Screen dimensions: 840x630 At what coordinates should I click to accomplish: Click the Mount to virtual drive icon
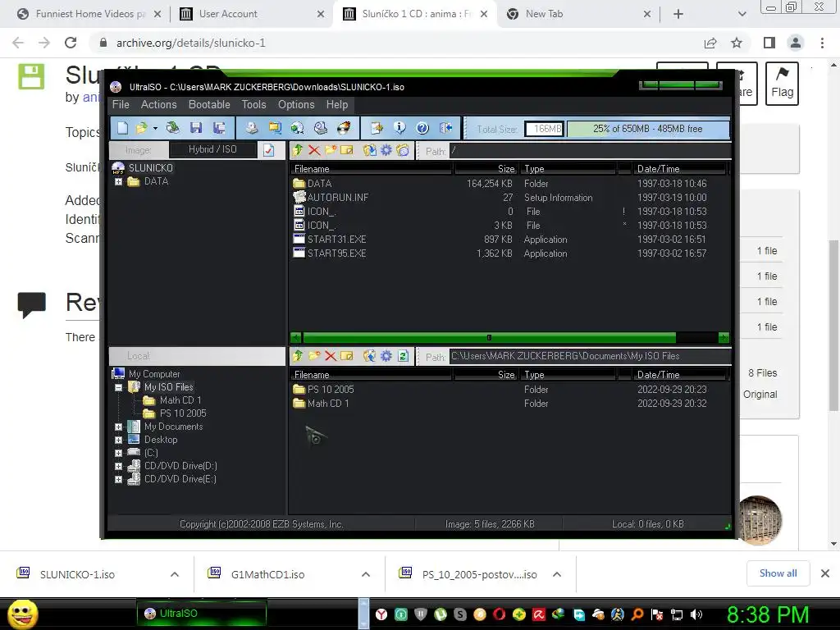321,128
